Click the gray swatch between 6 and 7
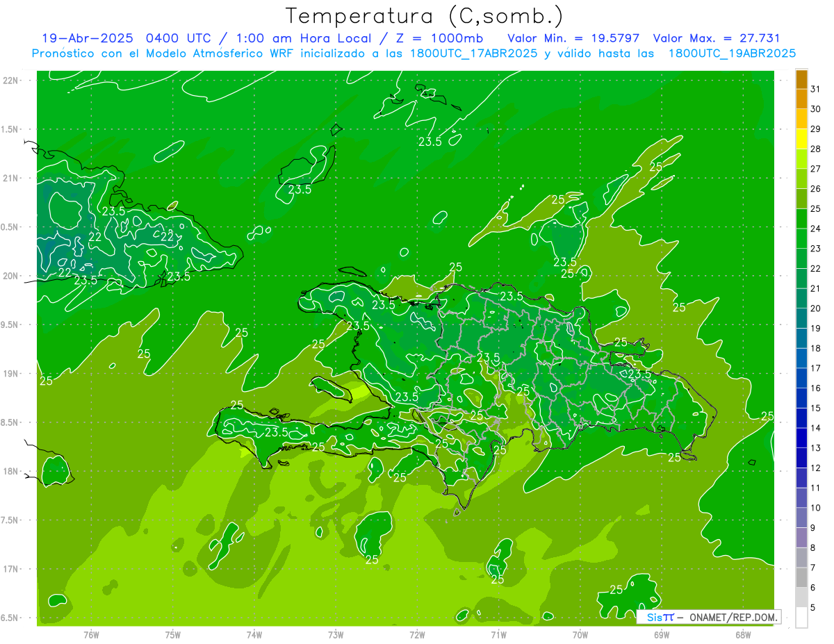 click(x=801, y=578)
